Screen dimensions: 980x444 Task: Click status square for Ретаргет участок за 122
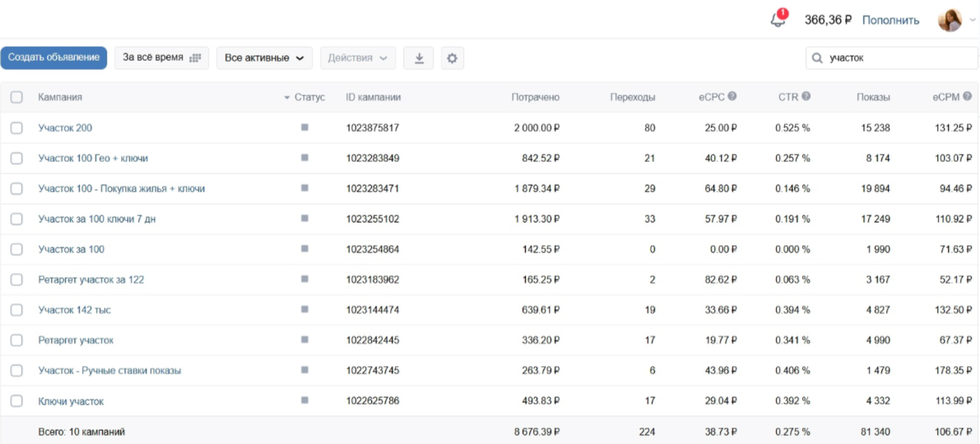(x=304, y=279)
